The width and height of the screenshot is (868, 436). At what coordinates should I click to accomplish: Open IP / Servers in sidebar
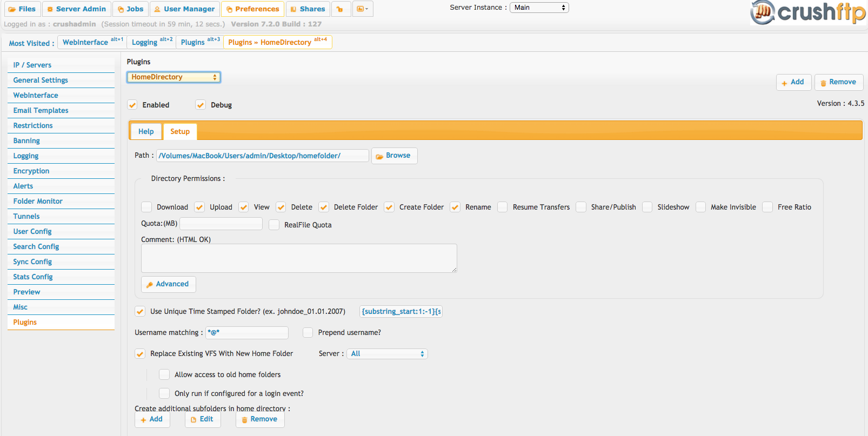click(x=61, y=65)
